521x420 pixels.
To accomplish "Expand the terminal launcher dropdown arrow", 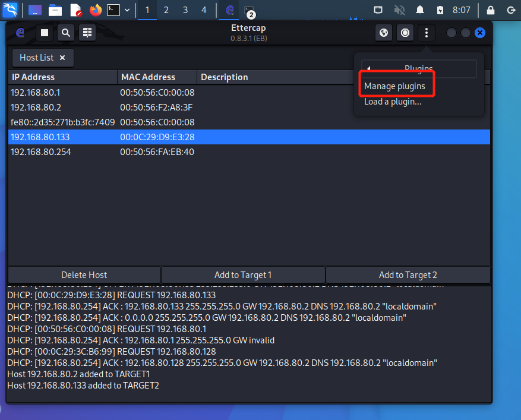I will click(x=127, y=10).
